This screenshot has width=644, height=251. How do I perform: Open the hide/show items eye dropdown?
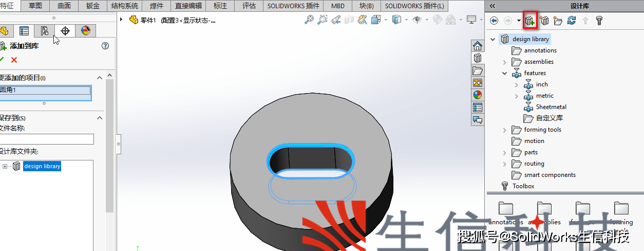point(426,20)
